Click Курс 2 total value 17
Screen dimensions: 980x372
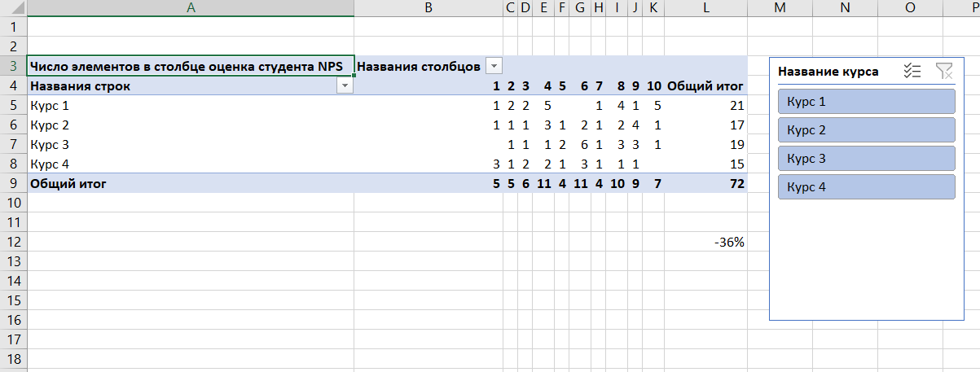[x=706, y=125]
